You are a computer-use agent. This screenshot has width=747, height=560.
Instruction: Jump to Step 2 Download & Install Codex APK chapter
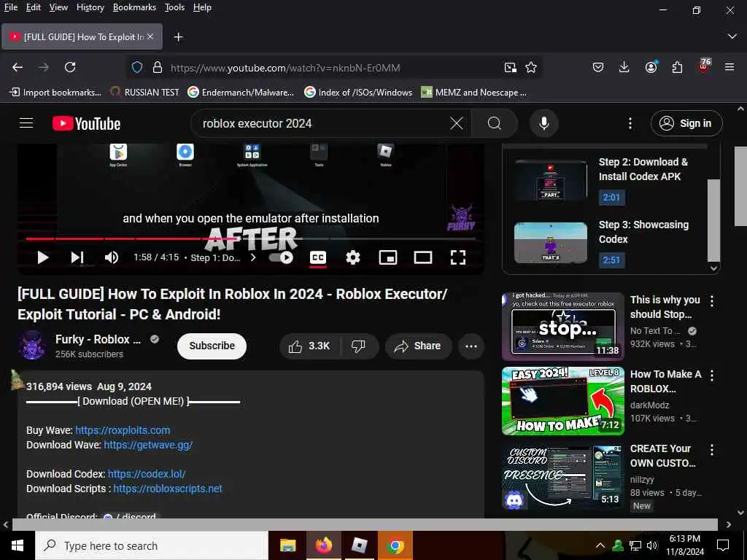(x=612, y=180)
